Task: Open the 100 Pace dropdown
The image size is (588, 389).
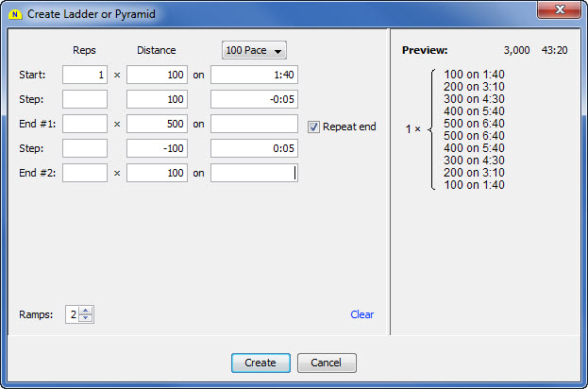Action: pyautogui.click(x=254, y=50)
